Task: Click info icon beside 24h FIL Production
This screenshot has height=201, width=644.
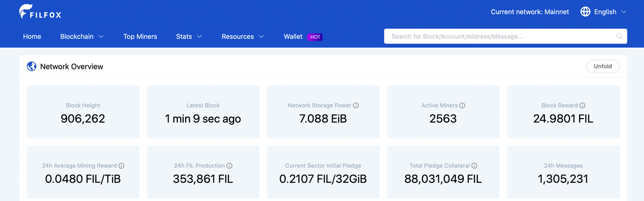Action: [229, 166]
